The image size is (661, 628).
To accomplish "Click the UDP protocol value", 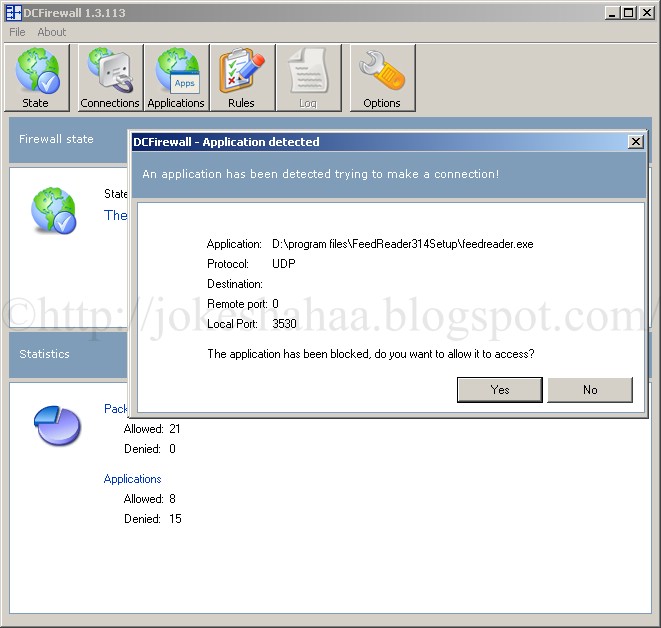I will pos(284,264).
